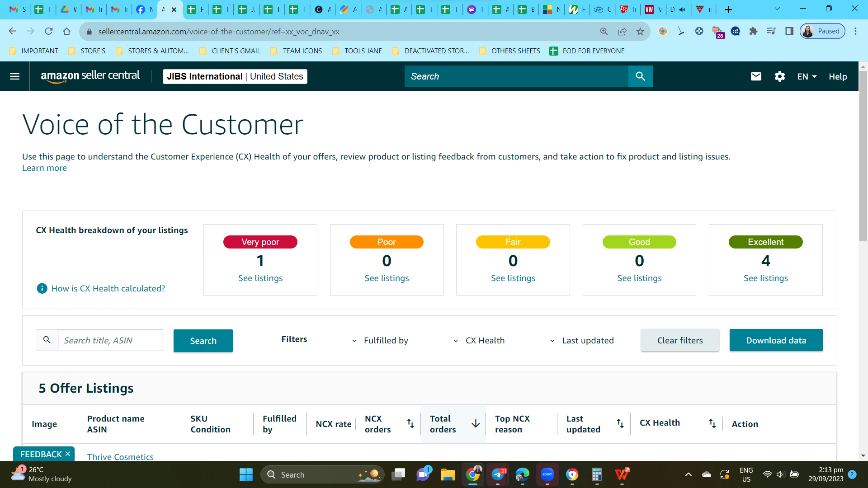Click the share page icon in address bar

point(622,31)
